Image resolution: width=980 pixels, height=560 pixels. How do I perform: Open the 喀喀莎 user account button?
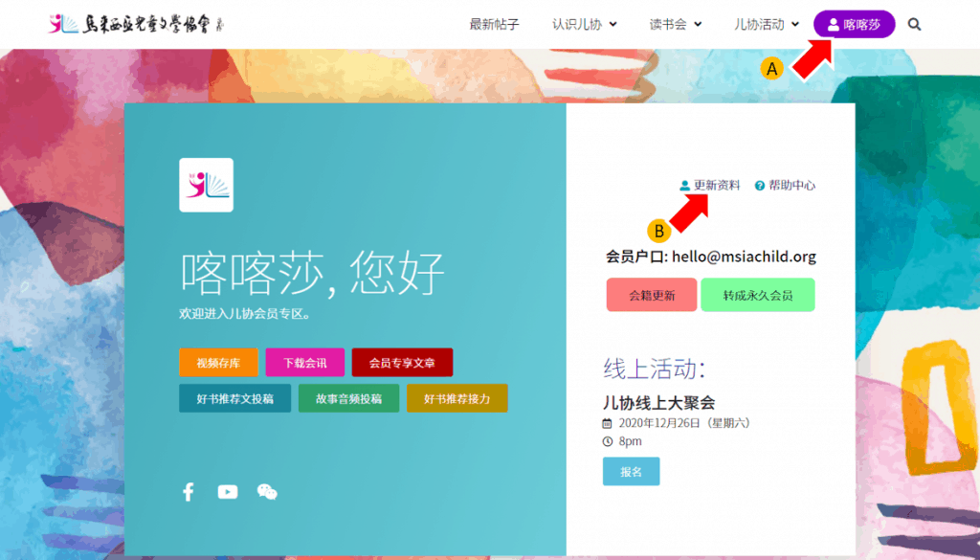(x=854, y=25)
